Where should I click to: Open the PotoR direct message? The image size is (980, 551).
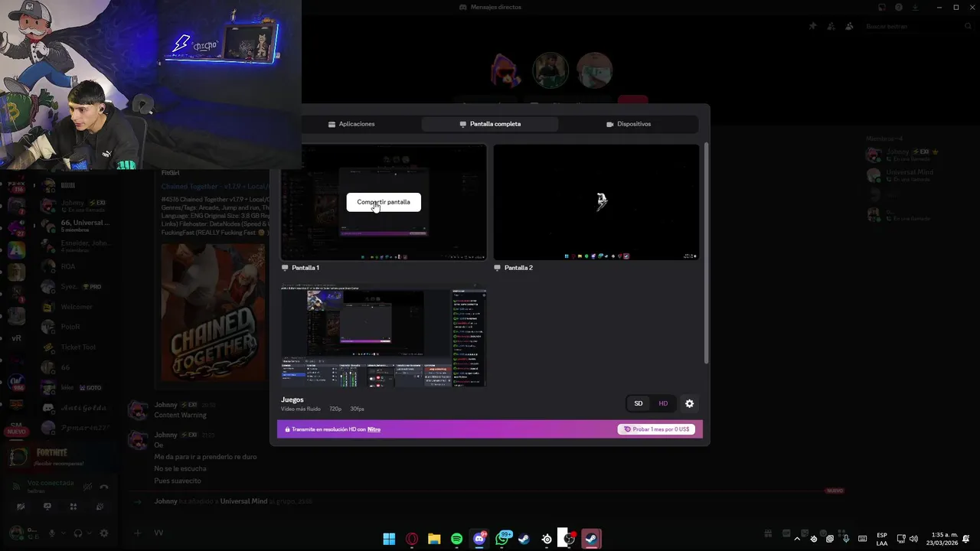click(x=77, y=327)
